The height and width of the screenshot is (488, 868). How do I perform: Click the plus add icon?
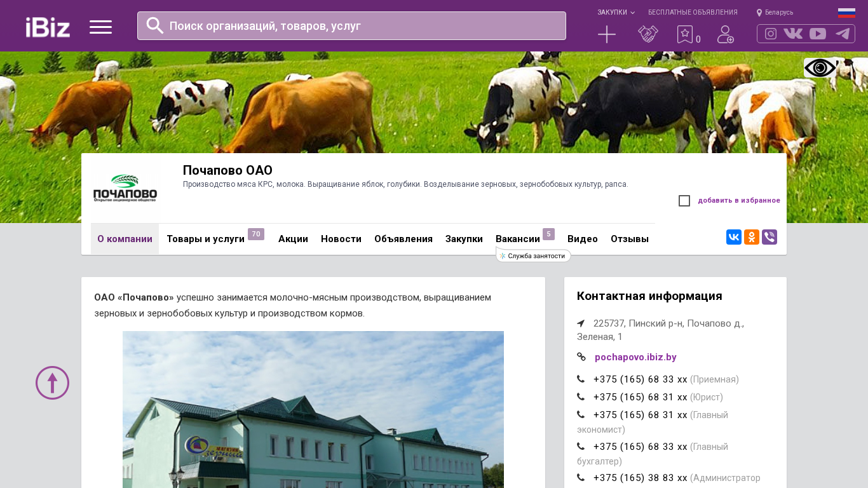click(607, 34)
